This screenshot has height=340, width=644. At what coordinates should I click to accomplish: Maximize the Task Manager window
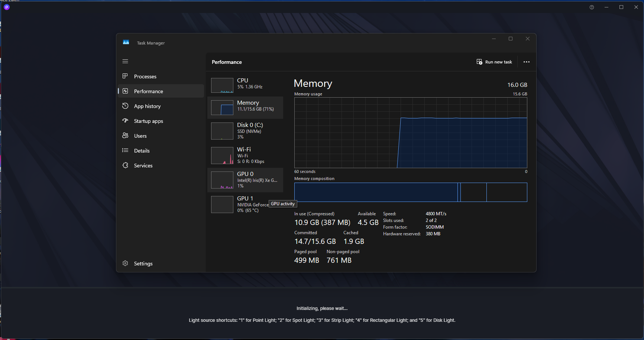pyautogui.click(x=510, y=39)
